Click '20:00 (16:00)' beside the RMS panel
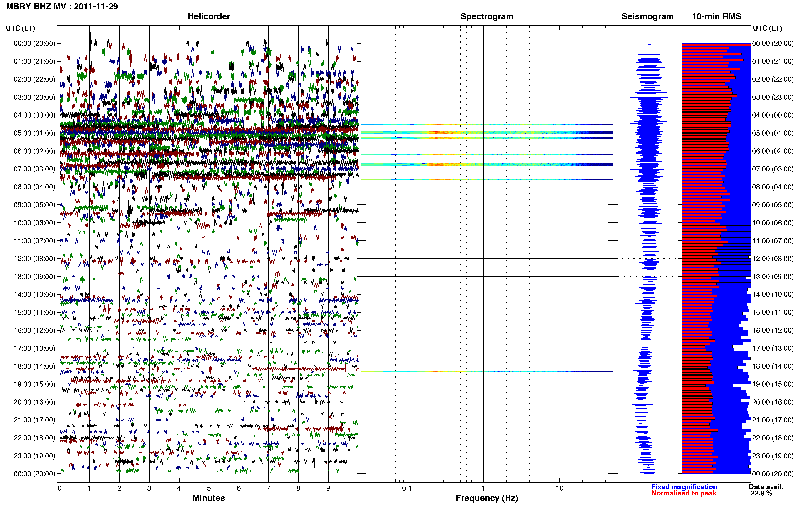Image resolution: width=812 pixels, height=508 pixels. pos(773,402)
